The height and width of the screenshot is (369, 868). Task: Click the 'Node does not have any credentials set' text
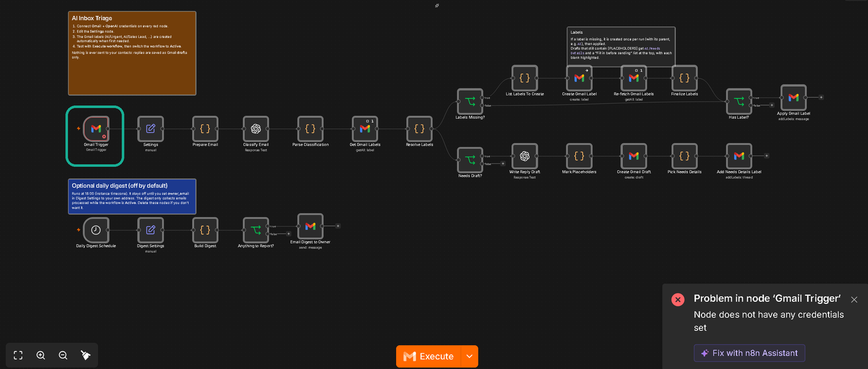click(769, 321)
